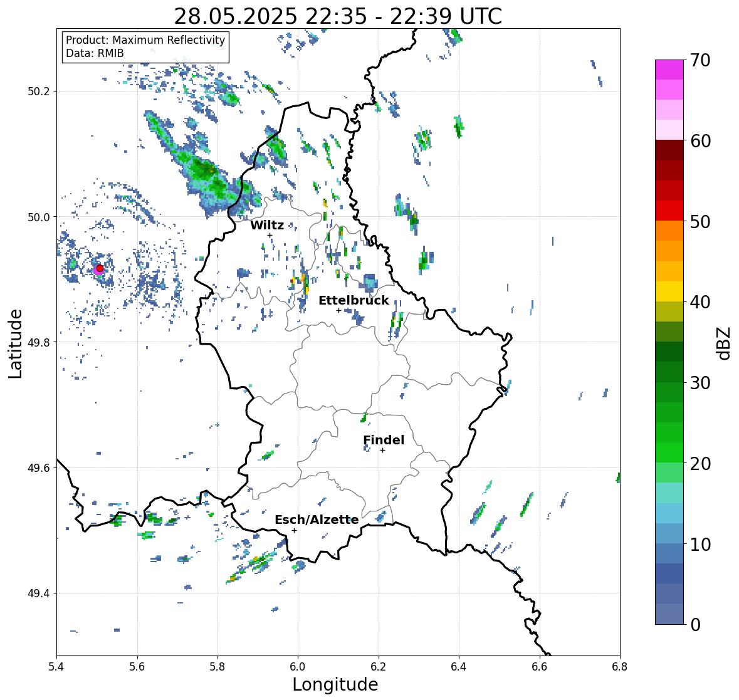Image resolution: width=739 pixels, height=700 pixels.
Task: Click the 49.4 latitude tick label
Action: 39,593
